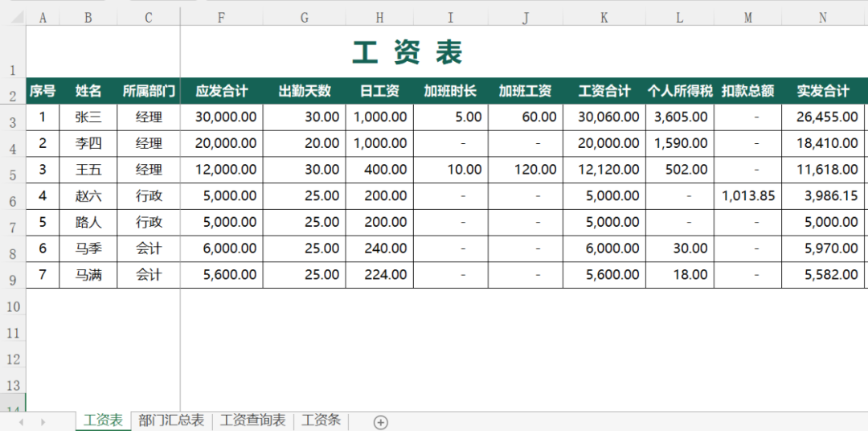Select column N header
The height and width of the screenshot is (431, 868).
click(x=823, y=18)
